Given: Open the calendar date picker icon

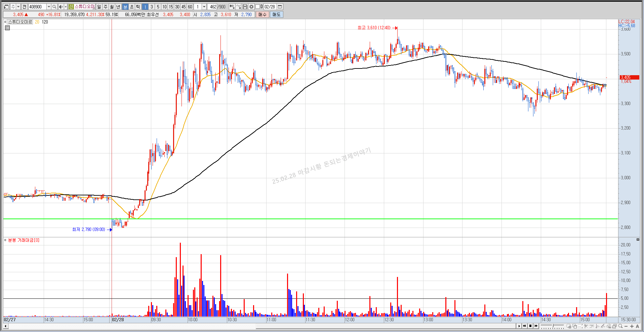Looking at the screenshot, I should point(280,7).
